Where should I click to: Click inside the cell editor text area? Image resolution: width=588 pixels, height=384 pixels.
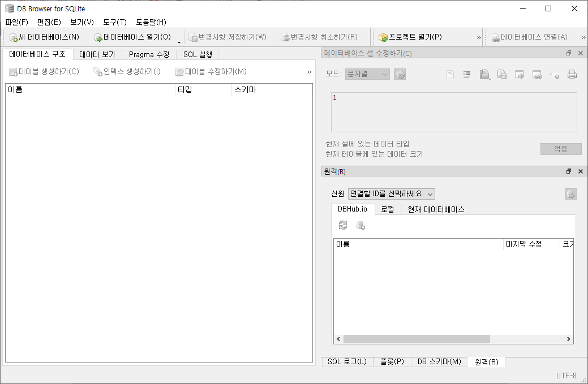454,113
